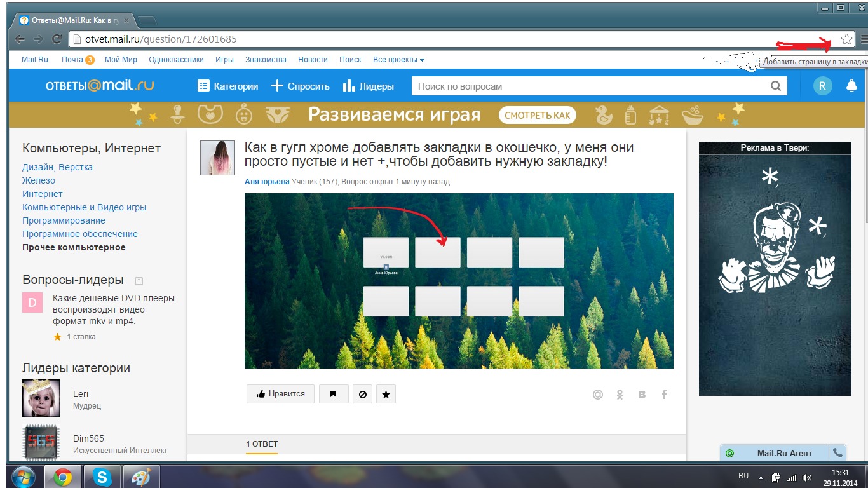This screenshot has width=868, height=488.
Task: Open Программирование category
Action: [x=64, y=220]
